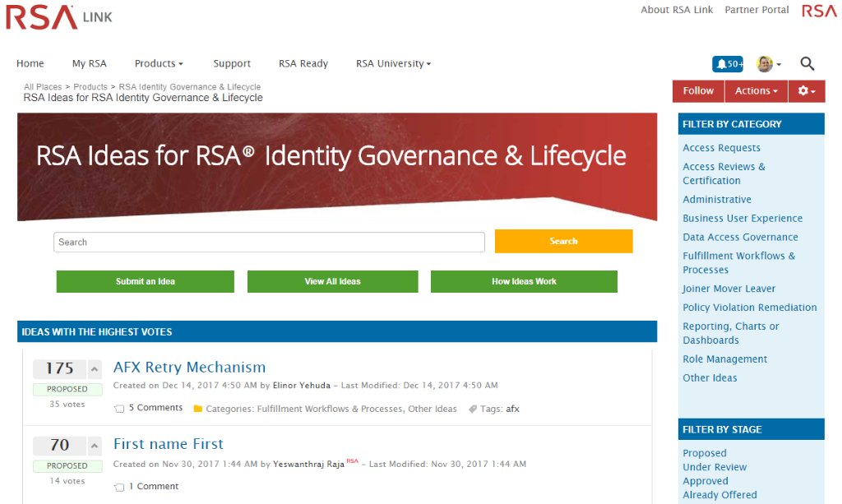The image size is (842, 504).
Task: Expand the Products menu
Action: (159, 63)
